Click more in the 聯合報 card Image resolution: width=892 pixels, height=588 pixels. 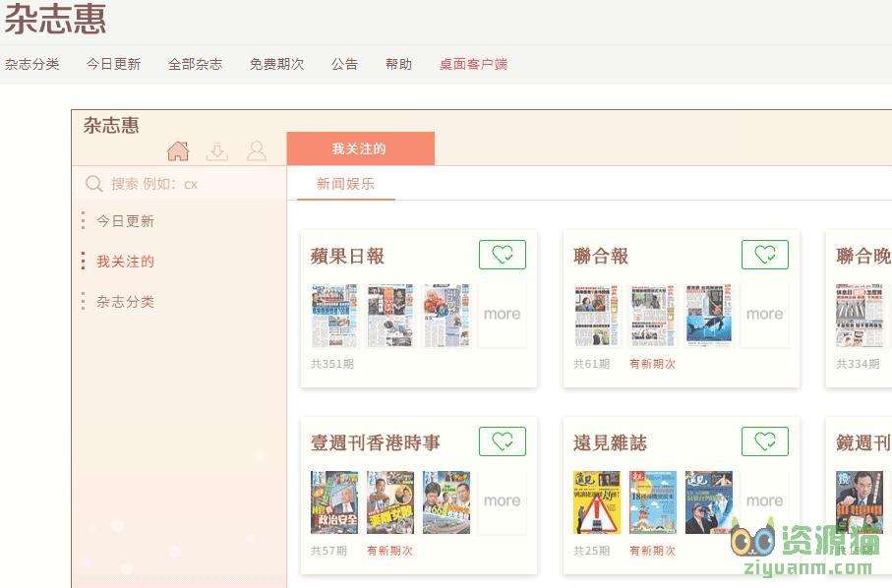[765, 315]
